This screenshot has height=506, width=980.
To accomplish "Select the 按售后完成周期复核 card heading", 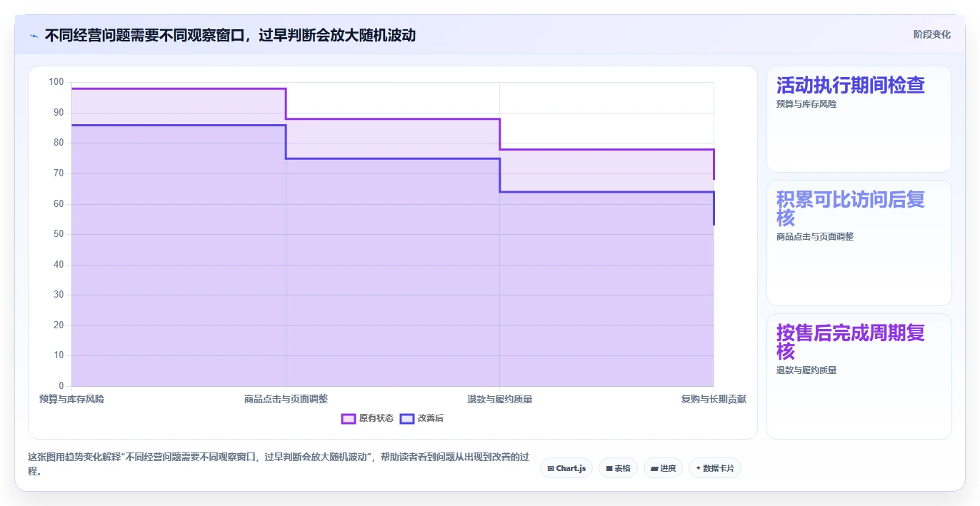I will (x=851, y=342).
